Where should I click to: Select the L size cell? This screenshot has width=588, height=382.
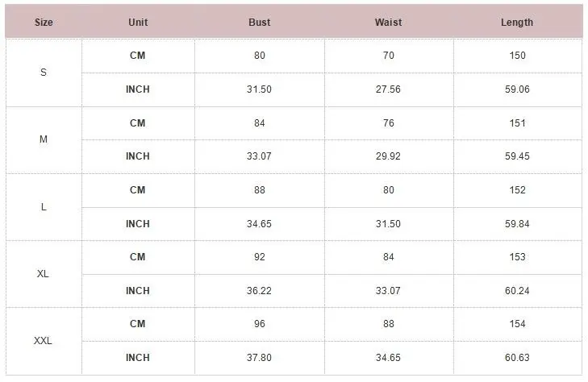tap(44, 207)
